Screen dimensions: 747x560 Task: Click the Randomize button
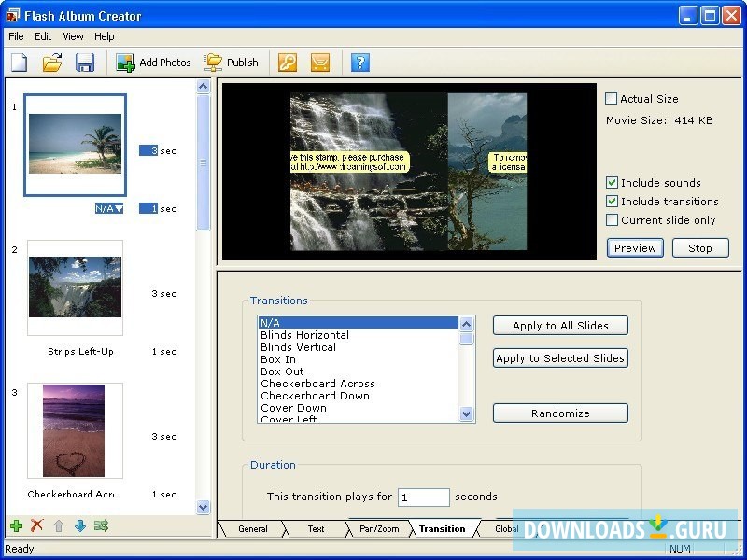560,413
